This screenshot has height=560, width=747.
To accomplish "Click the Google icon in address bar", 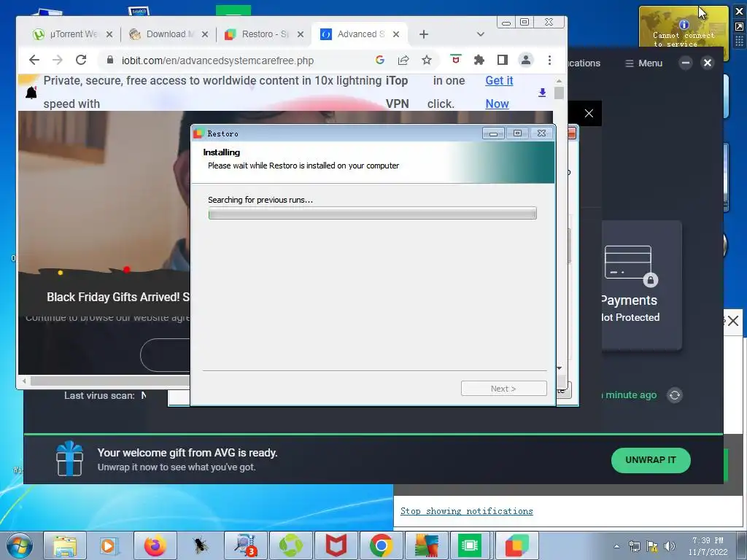I will coord(379,60).
